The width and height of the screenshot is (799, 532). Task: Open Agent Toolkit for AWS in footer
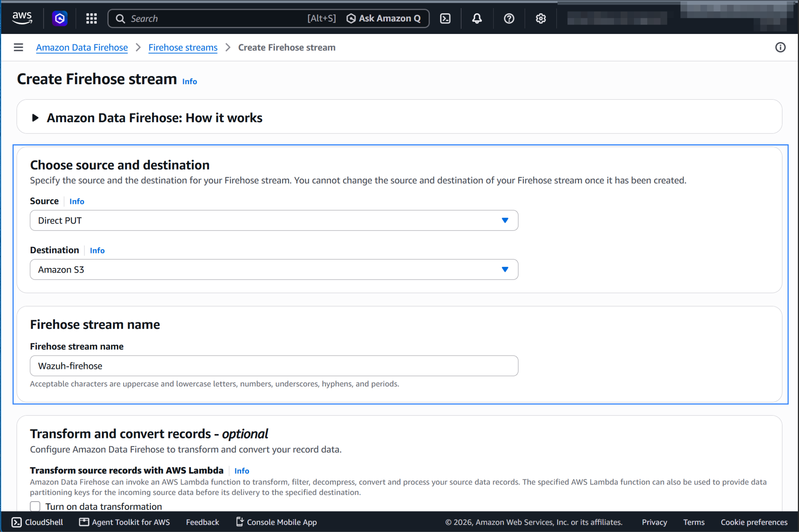[124, 522]
